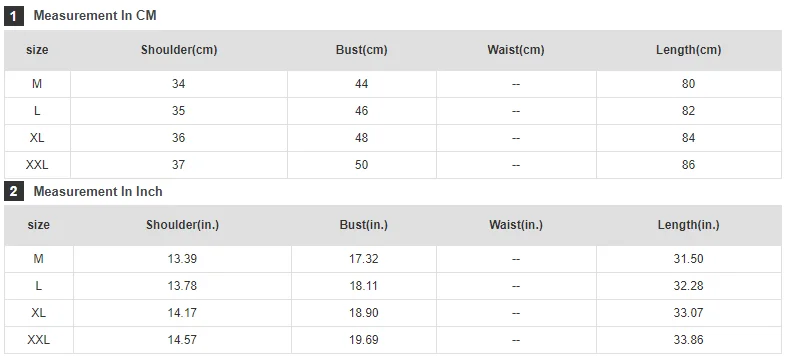Click the shoulder value 34 for size M

179,84
